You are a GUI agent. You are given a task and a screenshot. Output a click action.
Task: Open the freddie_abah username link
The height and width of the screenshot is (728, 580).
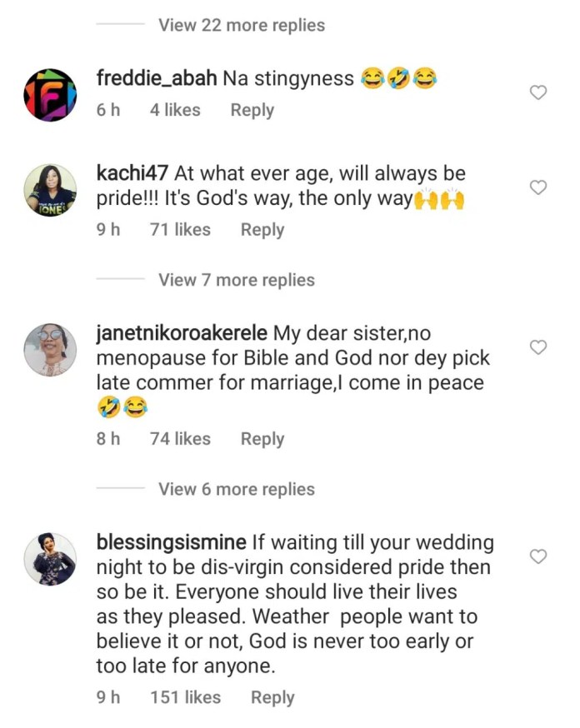point(157,79)
